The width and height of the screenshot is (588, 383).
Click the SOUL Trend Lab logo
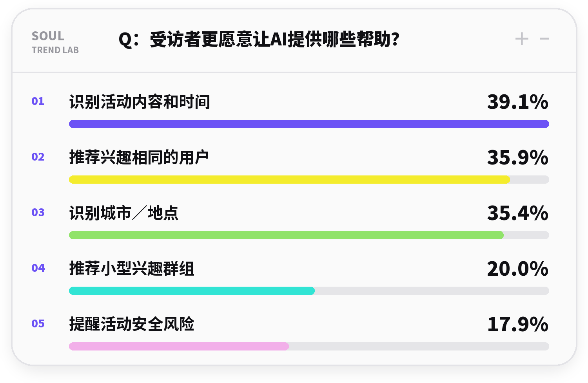pyautogui.click(x=55, y=42)
